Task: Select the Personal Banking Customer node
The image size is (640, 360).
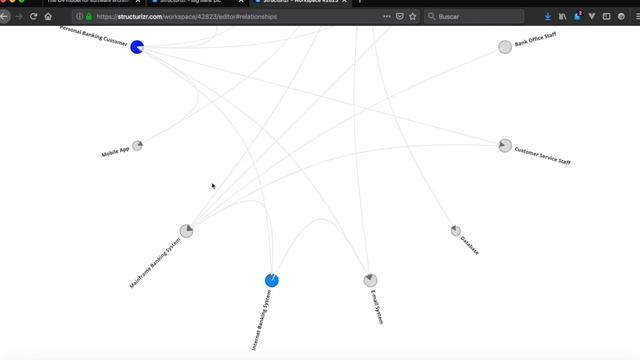Action: pos(137,47)
